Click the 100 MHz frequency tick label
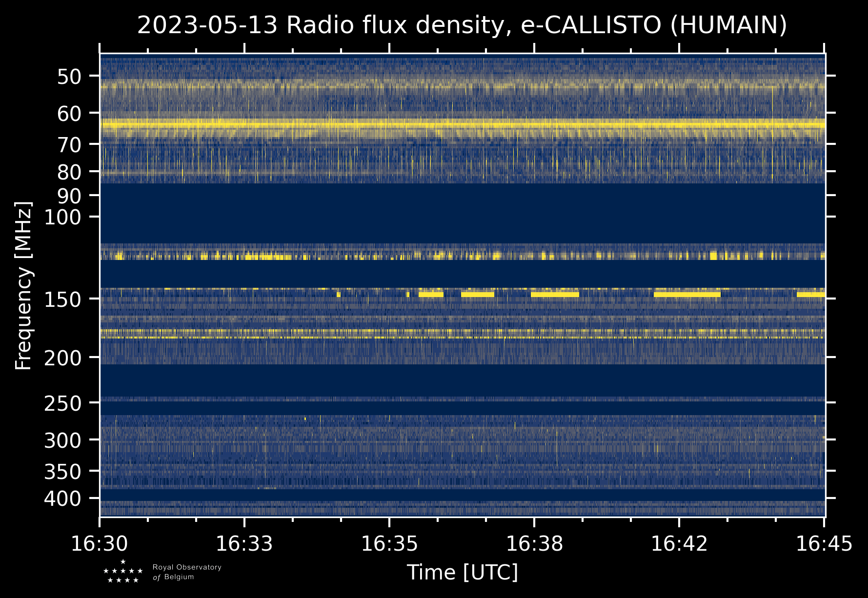868x598 pixels. (62, 217)
